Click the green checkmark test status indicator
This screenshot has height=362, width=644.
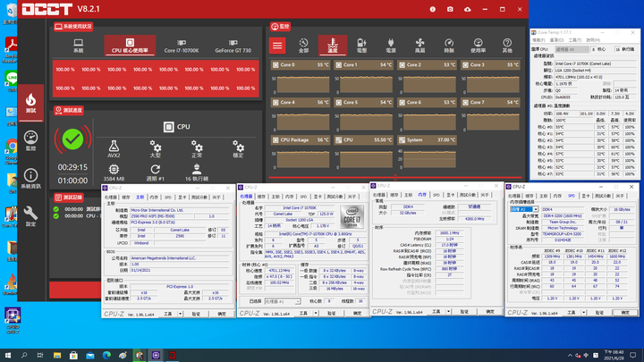click(x=72, y=139)
